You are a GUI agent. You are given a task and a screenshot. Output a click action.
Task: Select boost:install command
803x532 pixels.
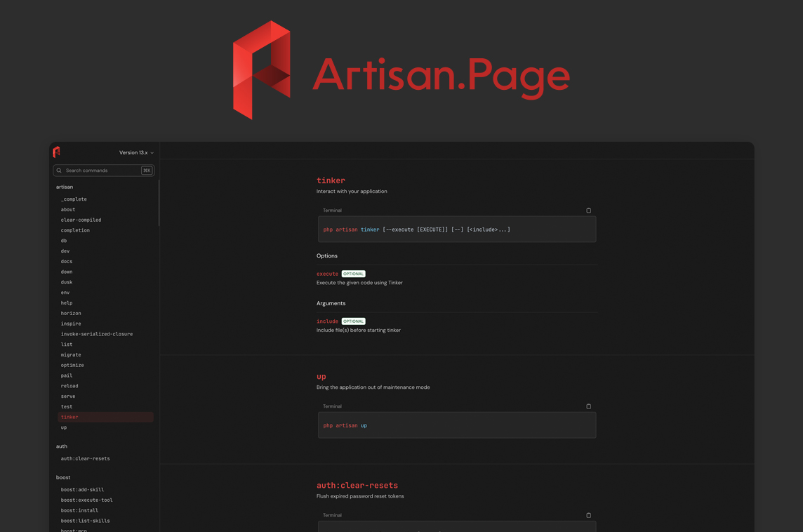pyautogui.click(x=79, y=510)
